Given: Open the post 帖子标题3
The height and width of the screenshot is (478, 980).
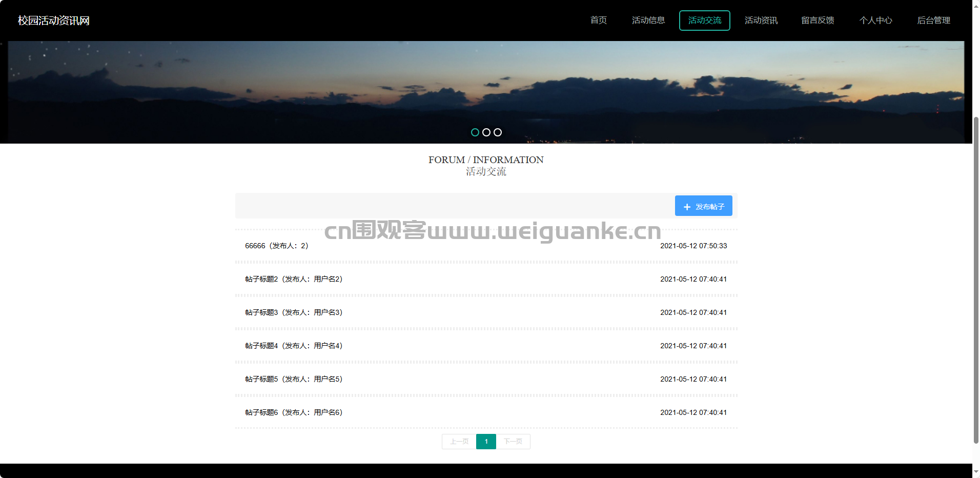Looking at the screenshot, I should [294, 312].
